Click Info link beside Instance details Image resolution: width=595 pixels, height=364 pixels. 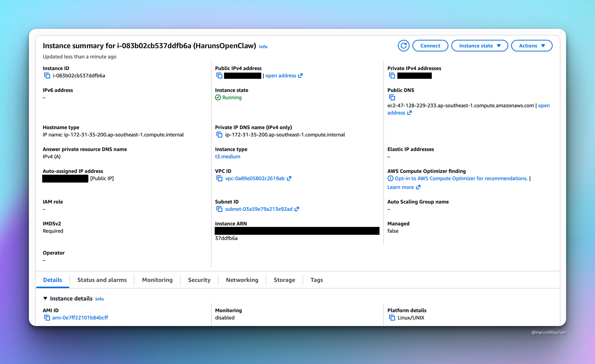pos(99,299)
